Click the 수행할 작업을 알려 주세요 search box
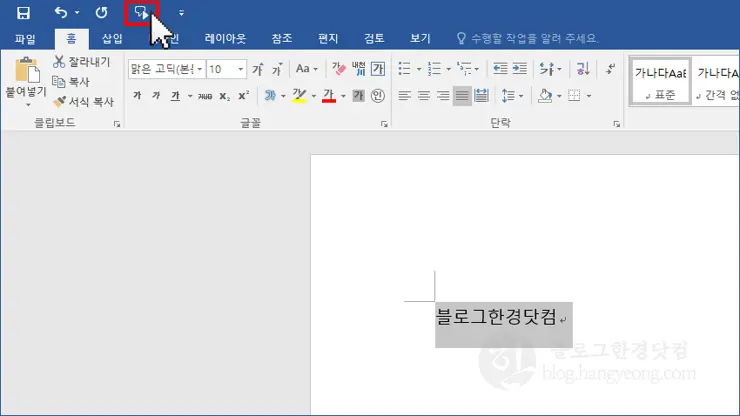The width and height of the screenshot is (740, 416). click(x=528, y=39)
